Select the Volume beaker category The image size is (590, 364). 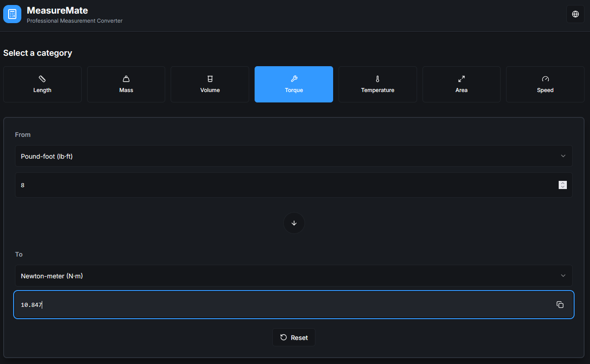coord(210,84)
